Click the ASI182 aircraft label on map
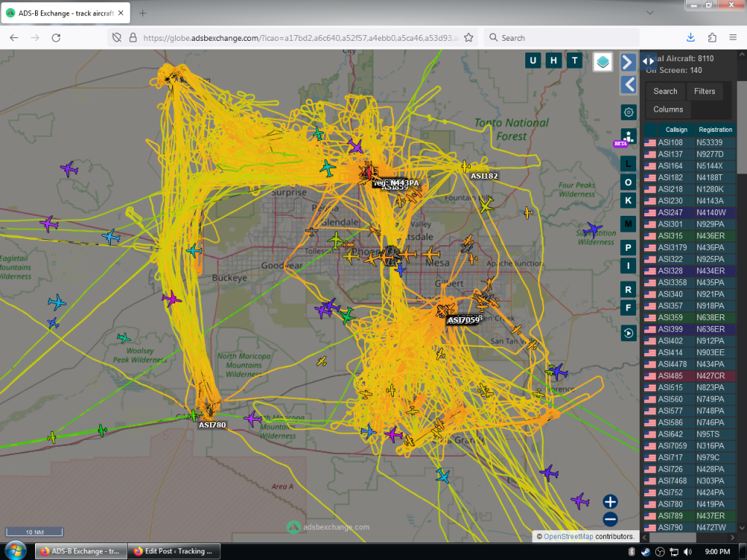This screenshot has width=747, height=560. 484,176
